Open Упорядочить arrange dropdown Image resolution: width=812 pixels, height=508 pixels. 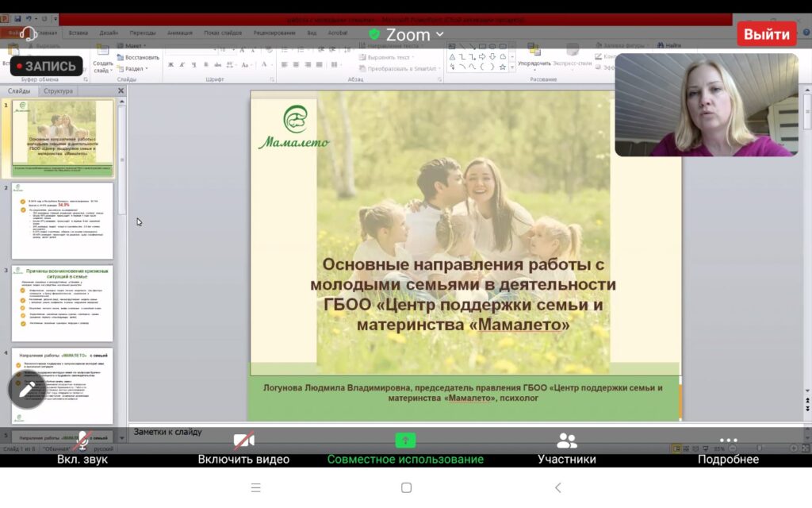click(534, 56)
